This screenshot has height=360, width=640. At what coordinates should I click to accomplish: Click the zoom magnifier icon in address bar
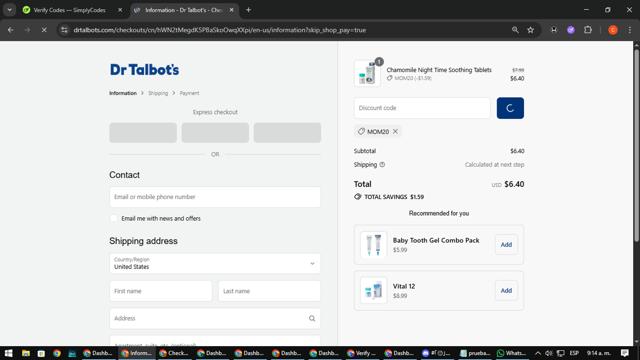click(x=515, y=30)
